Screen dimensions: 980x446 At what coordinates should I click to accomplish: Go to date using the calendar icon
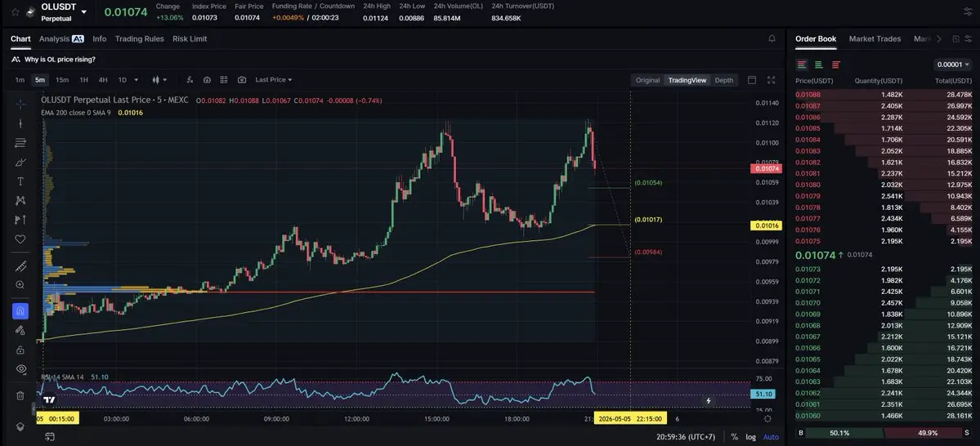click(x=50, y=436)
